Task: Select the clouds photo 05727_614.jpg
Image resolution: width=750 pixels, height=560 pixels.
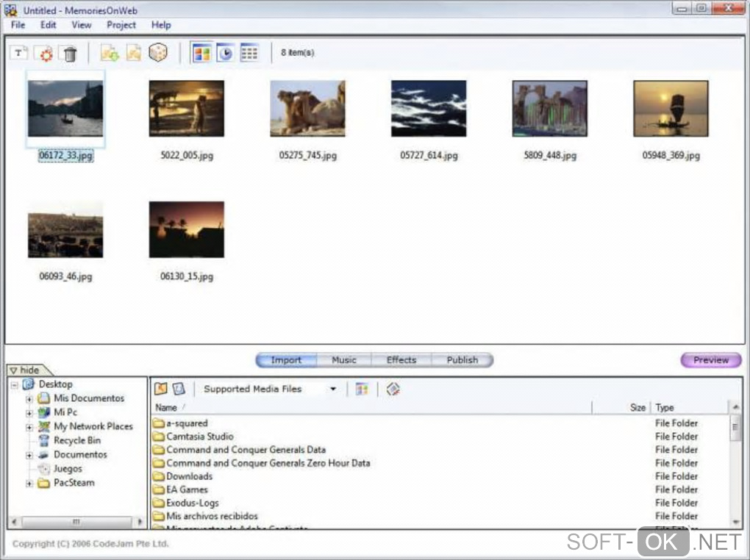Action: click(429, 109)
